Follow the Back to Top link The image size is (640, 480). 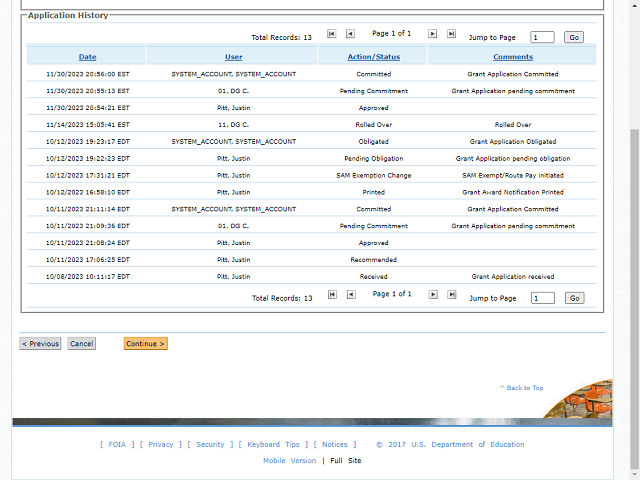(x=524, y=388)
